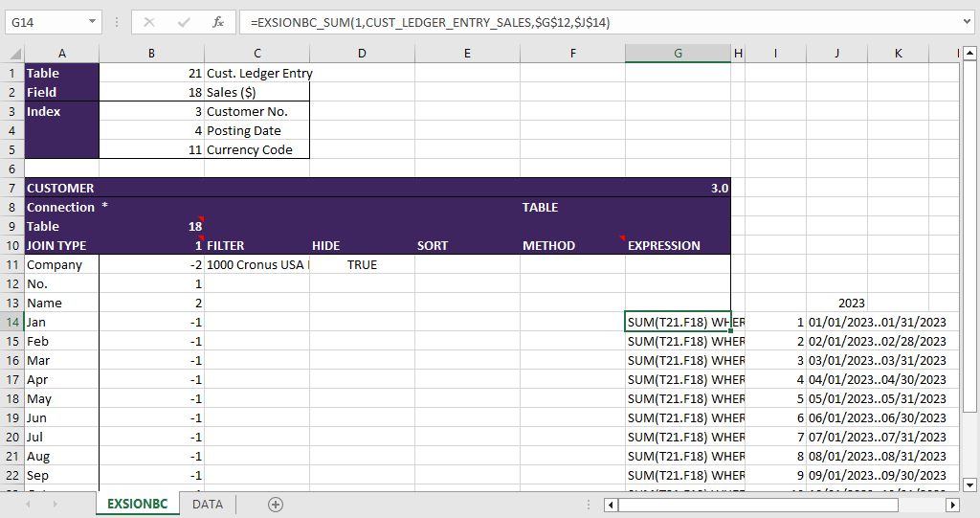Click the Enter checkmark icon in formula bar
The width and height of the screenshot is (980, 518).
[184, 23]
